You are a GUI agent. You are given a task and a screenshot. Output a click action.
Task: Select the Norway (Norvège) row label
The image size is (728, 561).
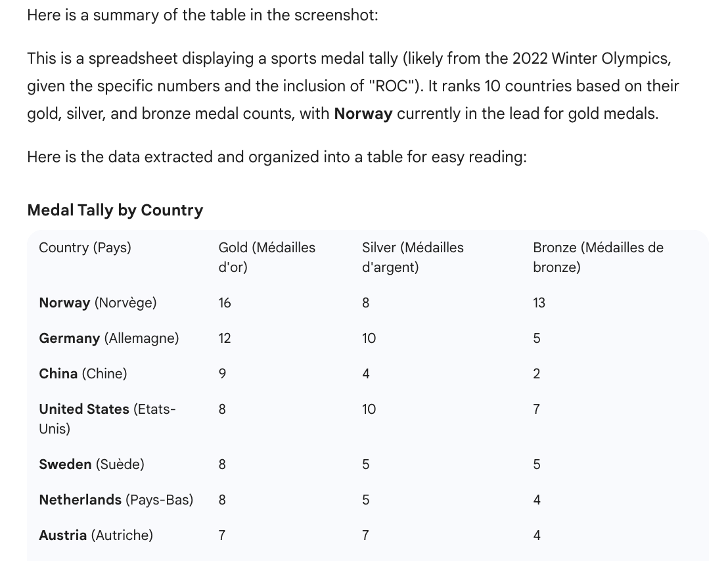point(97,303)
